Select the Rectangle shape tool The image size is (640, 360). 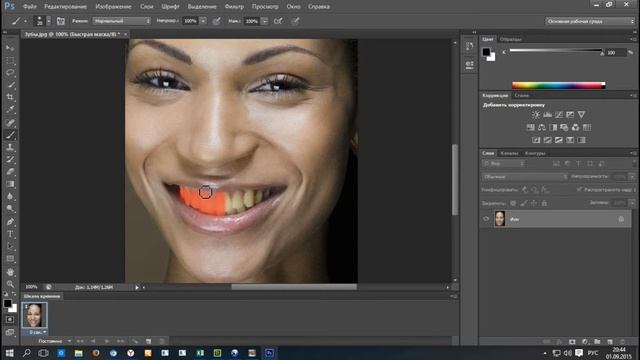coord(10,259)
